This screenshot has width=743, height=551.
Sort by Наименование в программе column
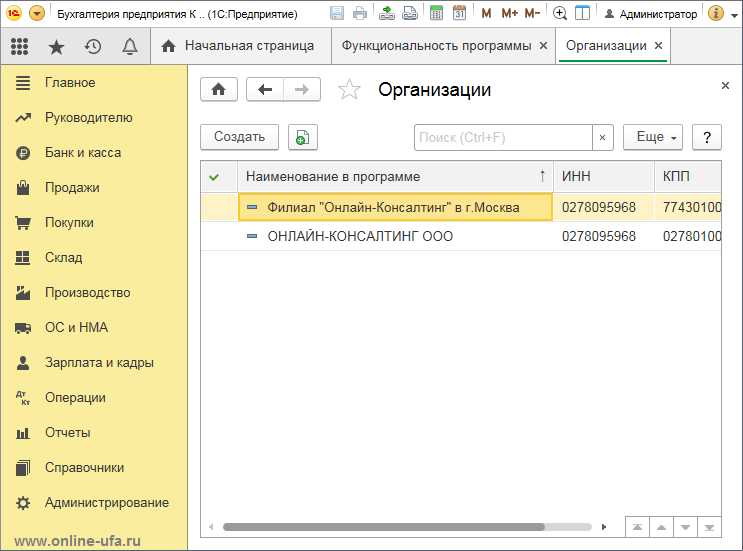[x=395, y=177]
